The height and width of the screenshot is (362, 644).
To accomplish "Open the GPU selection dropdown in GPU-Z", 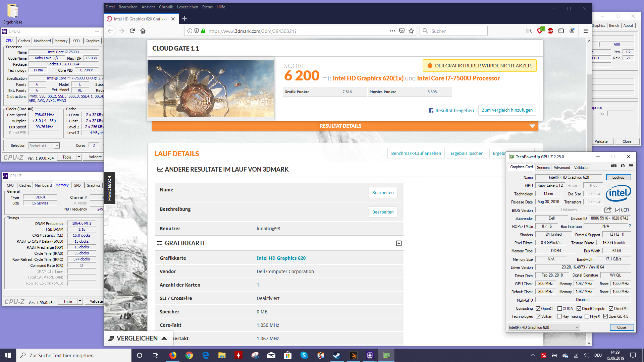I will point(544,327).
